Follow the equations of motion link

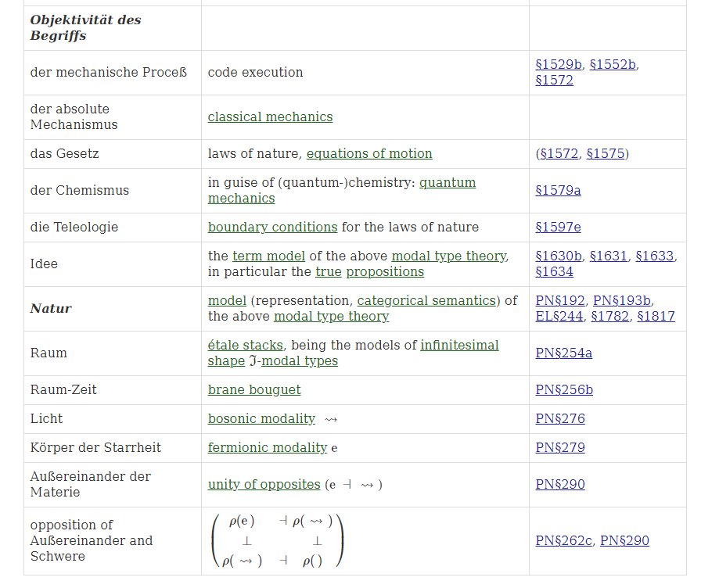point(368,154)
